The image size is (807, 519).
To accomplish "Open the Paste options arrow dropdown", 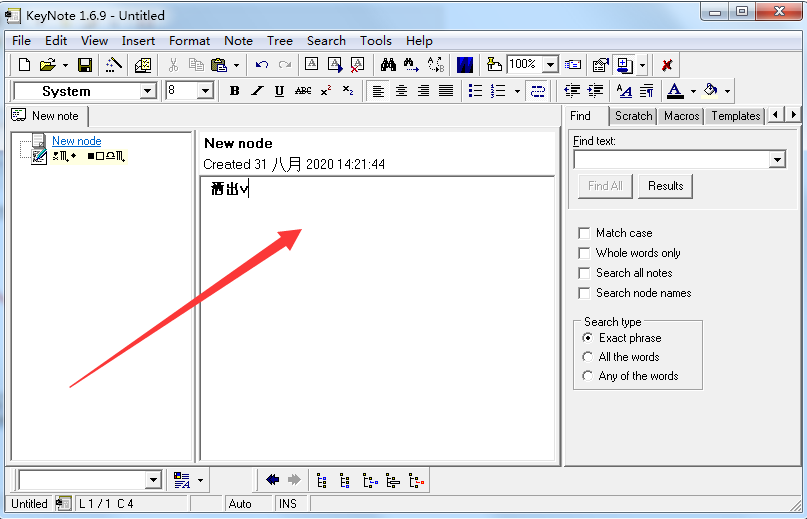I will [236, 65].
